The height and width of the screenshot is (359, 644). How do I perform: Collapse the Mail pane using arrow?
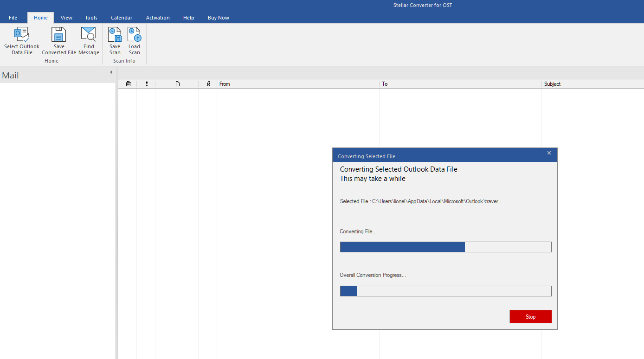click(111, 72)
